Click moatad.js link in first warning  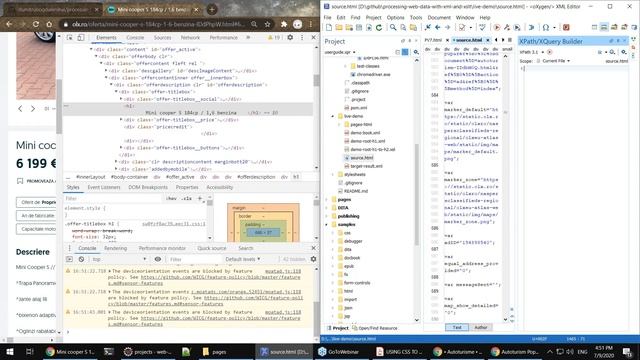[x=283, y=271]
